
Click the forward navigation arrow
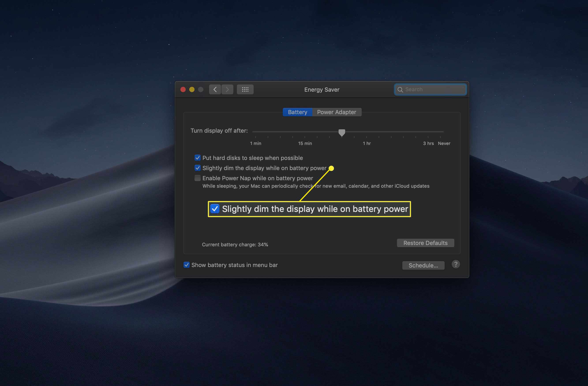[x=227, y=89]
